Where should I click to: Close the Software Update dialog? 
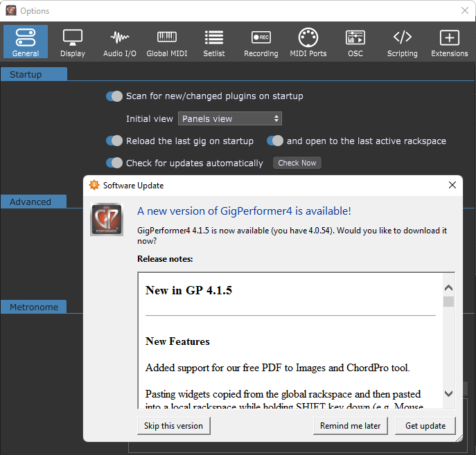click(452, 185)
